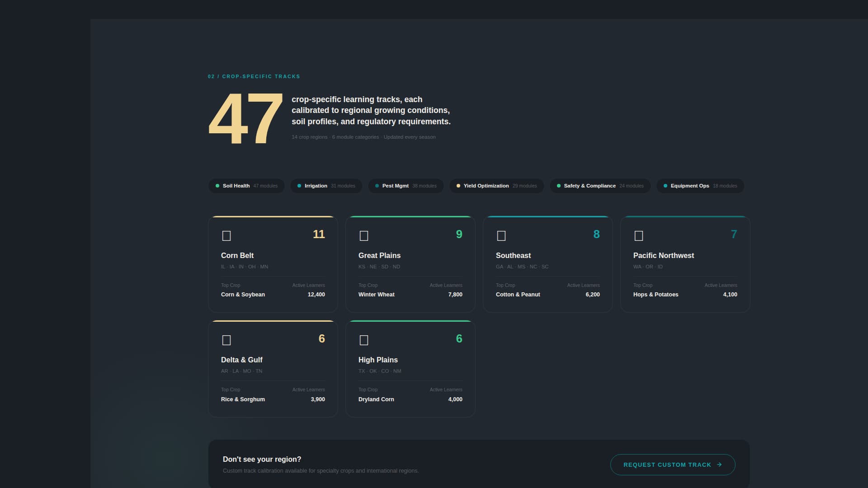This screenshot has height=488, width=868.
Task: Click the Corn Belt card icon
Action: 226,236
